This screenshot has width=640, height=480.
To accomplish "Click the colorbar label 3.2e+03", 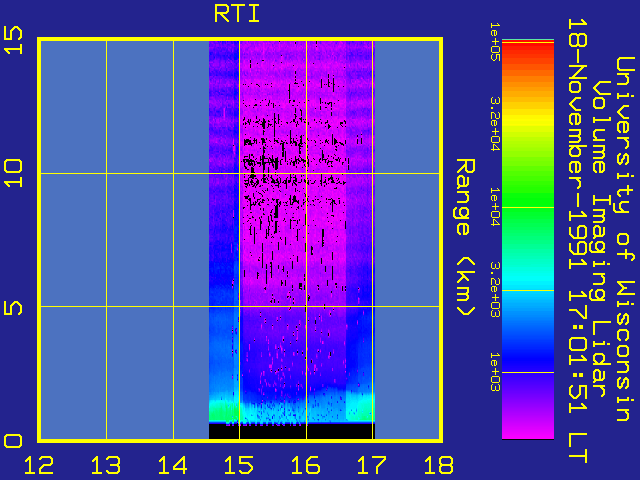I will 495,289.
